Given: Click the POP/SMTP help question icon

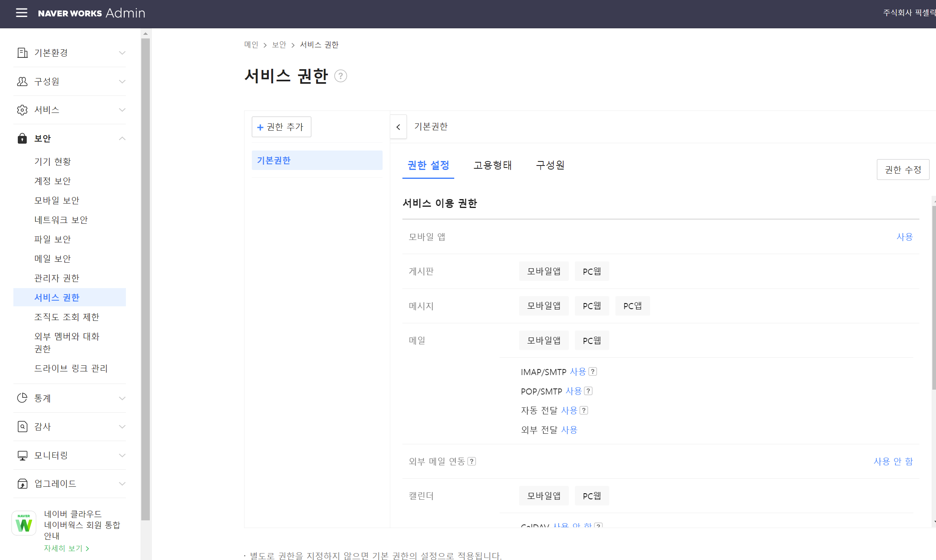Looking at the screenshot, I should tap(588, 391).
